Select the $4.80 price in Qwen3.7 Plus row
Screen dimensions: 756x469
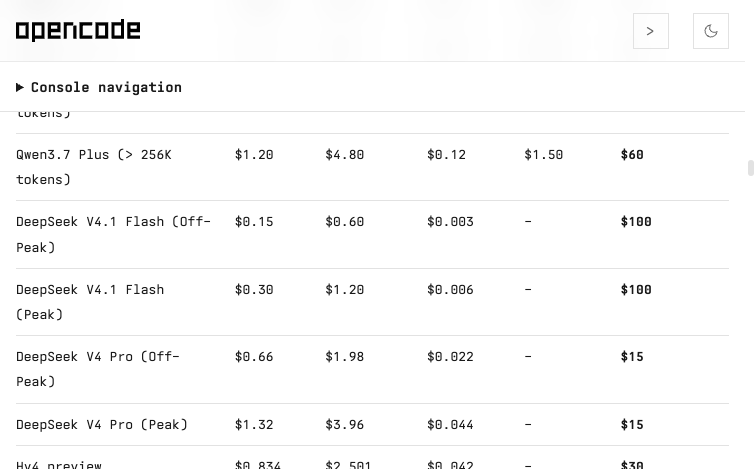(x=345, y=155)
